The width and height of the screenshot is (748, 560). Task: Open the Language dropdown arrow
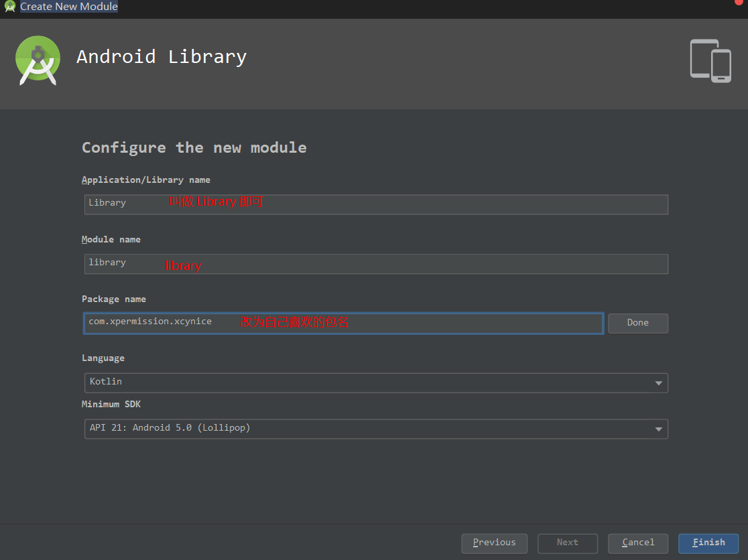[658, 382]
